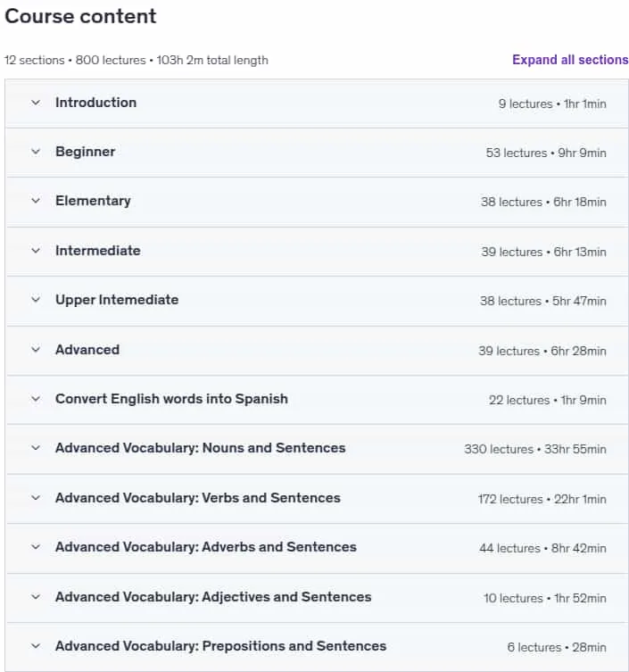Expand the Intermediate section chevron
This screenshot has width=629, height=672.
pyautogui.click(x=36, y=251)
